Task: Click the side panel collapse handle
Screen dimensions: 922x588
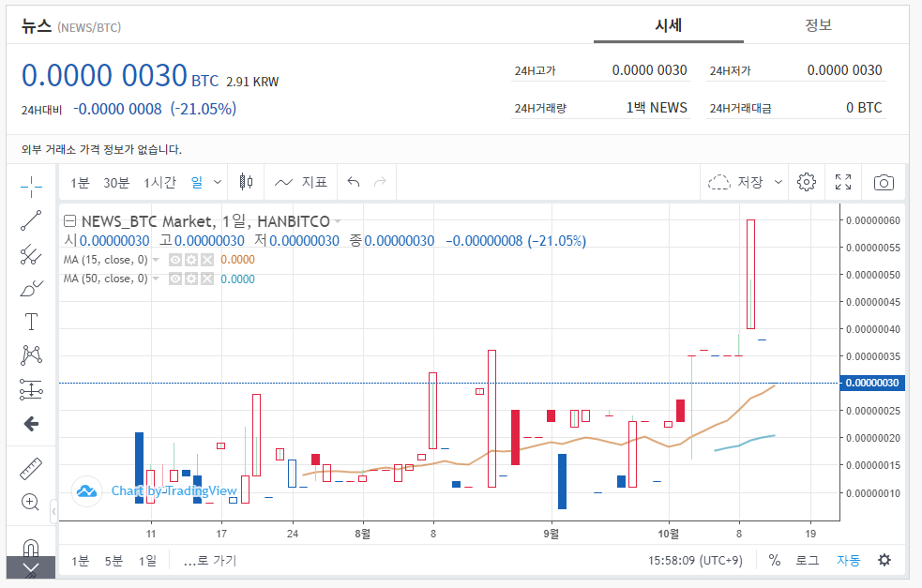Action: 53,511
